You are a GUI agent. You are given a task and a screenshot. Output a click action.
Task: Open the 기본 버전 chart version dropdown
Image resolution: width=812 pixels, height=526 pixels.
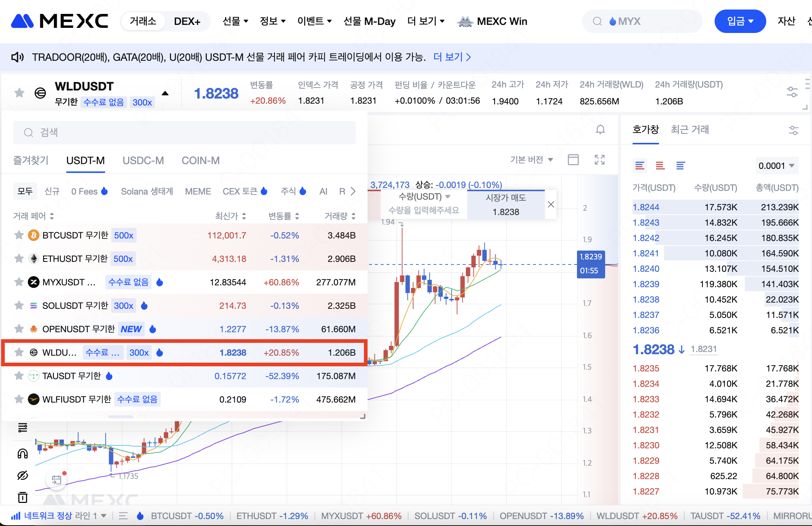[531, 160]
